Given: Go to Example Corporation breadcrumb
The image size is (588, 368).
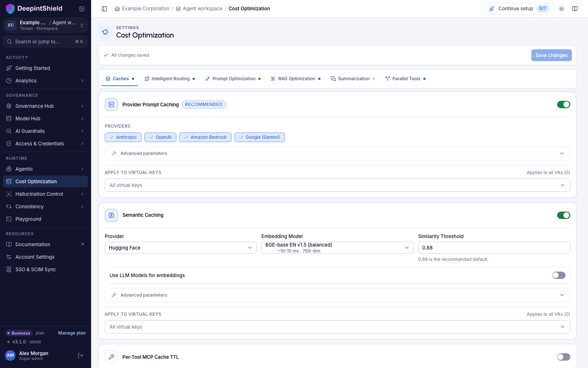Looking at the screenshot, I should point(142,8).
